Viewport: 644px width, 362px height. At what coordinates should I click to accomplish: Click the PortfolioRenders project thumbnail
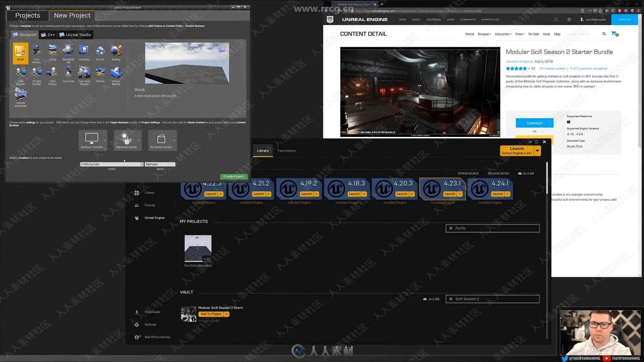point(198,248)
